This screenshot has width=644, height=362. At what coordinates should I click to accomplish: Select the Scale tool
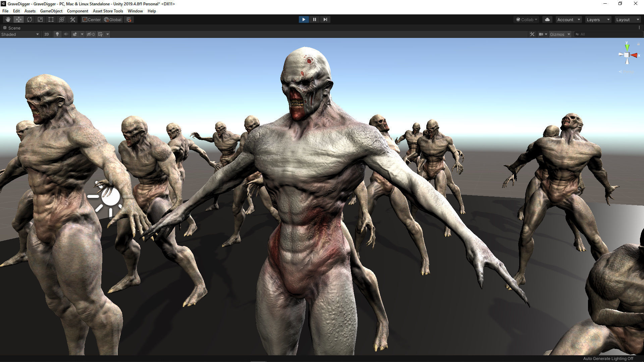coord(40,19)
